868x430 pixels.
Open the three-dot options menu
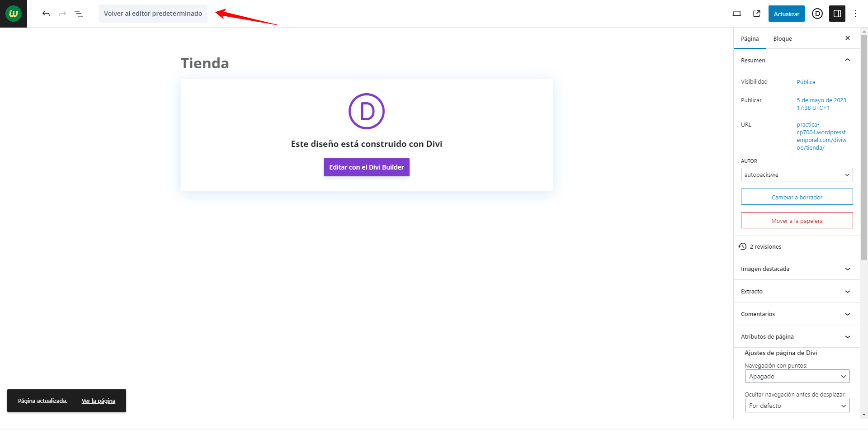[855, 14]
